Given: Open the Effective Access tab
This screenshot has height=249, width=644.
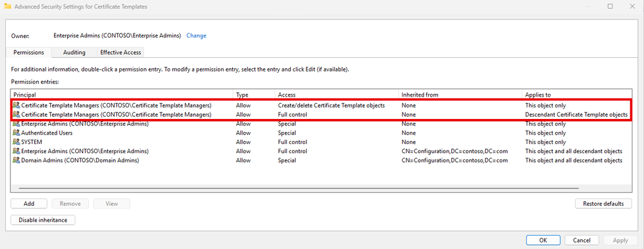Looking at the screenshot, I should tap(121, 53).
